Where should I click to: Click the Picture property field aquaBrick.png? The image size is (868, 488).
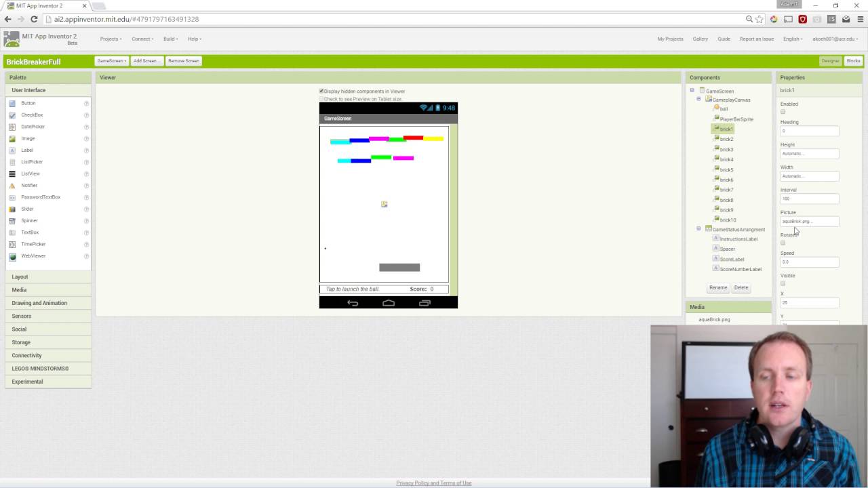[810, 221]
